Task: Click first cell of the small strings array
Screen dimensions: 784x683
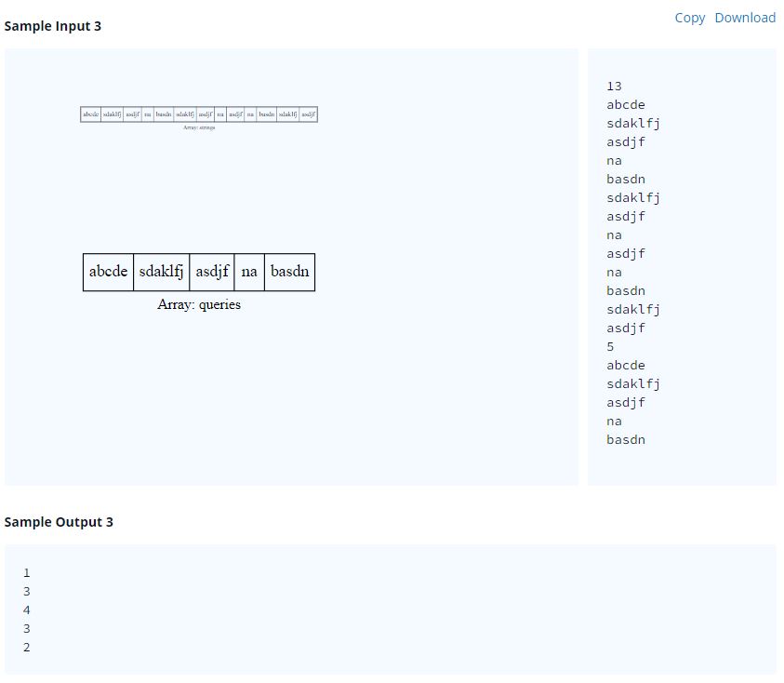Action: click(90, 114)
